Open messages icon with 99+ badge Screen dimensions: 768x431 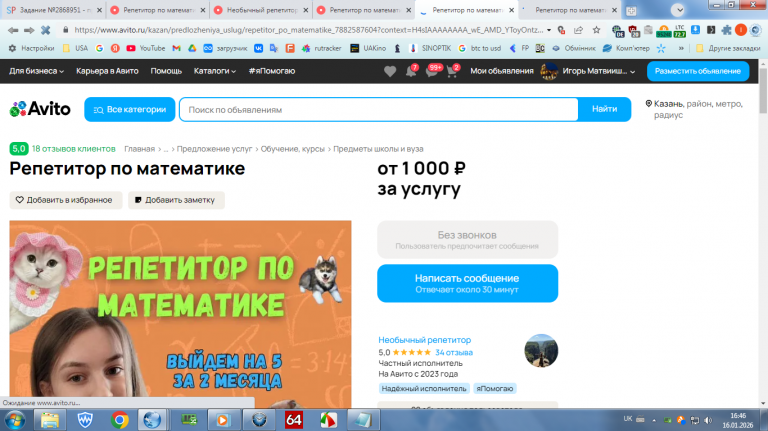click(432, 71)
